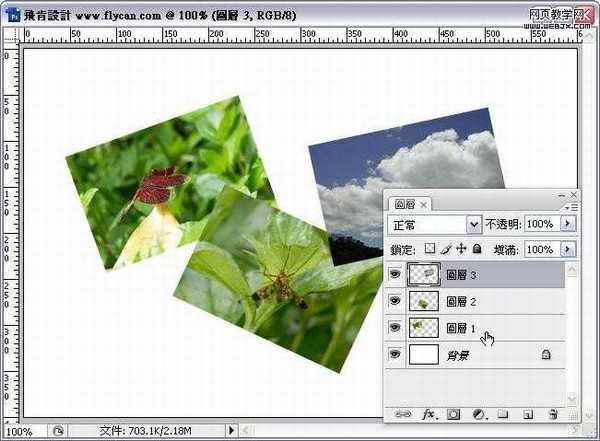This screenshot has width=600, height=441.
Task: Select layer 圖層 1 by name
Action: coord(461,328)
